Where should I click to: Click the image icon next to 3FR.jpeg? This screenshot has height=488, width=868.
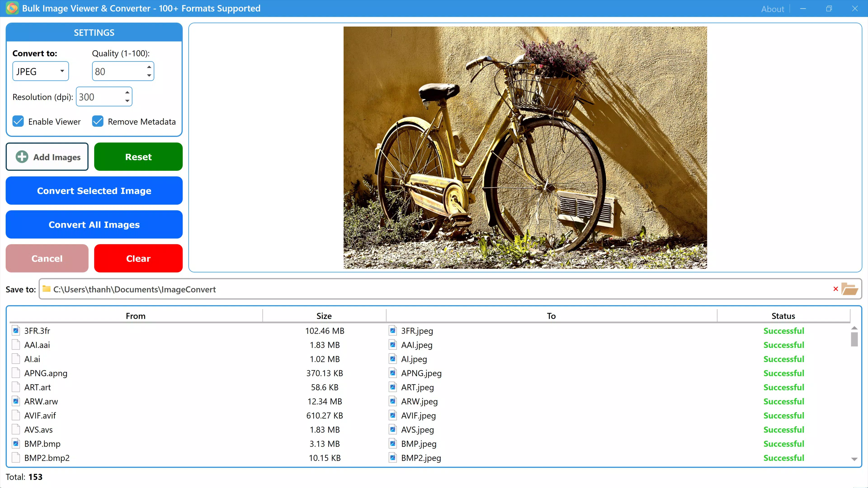[x=393, y=330]
